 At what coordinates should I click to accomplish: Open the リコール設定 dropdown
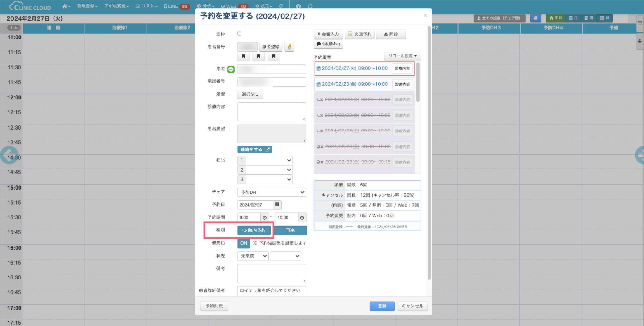coord(402,56)
